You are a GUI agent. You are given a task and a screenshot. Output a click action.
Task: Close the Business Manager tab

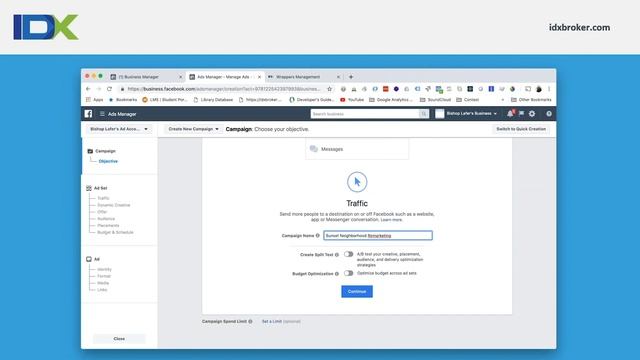pyautogui.click(x=180, y=77)
